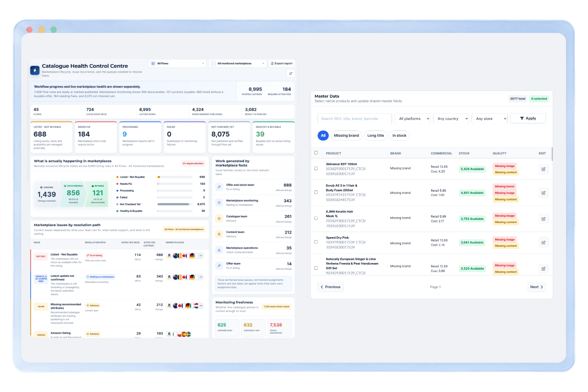The width and height of the screenshot is (588, 392).
Task: Click the Apply filter button
Action: click(x=528, y=118)
